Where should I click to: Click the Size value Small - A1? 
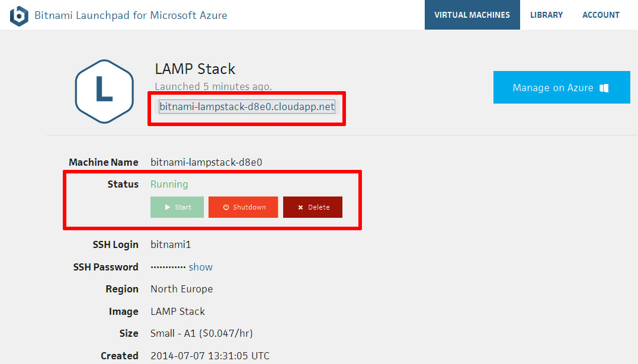tap(201, 333)
